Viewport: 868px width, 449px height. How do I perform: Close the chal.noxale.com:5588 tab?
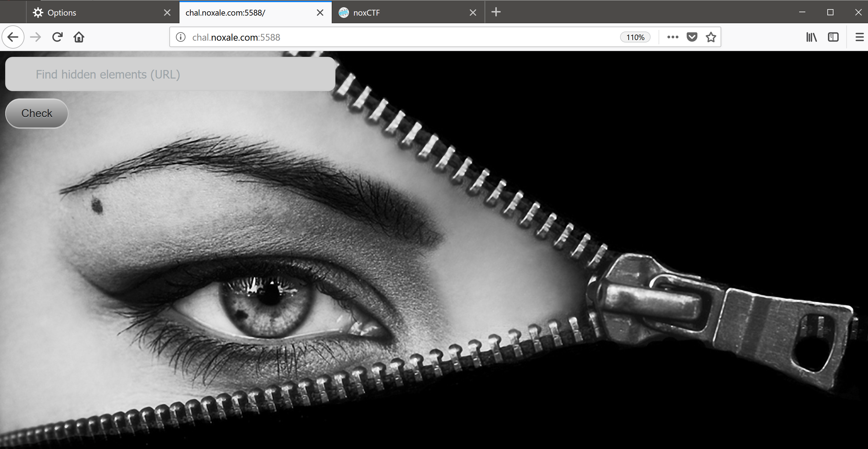(320, 13)
